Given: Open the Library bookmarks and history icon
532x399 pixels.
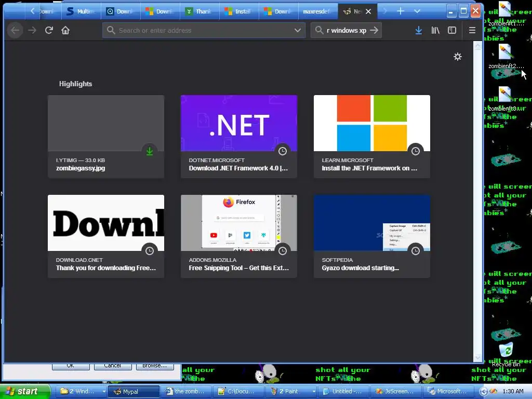Looking at the screenshot, I should [435, 30].
